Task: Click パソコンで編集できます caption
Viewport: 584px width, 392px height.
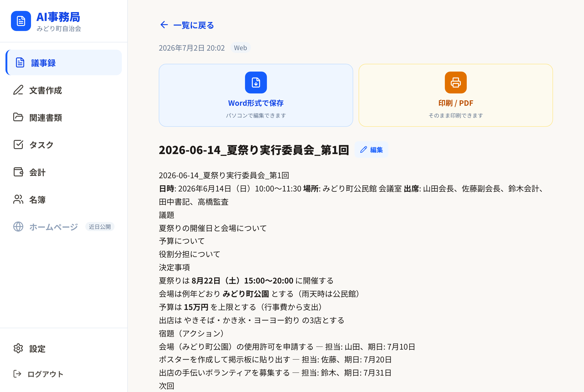Action: click(x=256, y=116)
